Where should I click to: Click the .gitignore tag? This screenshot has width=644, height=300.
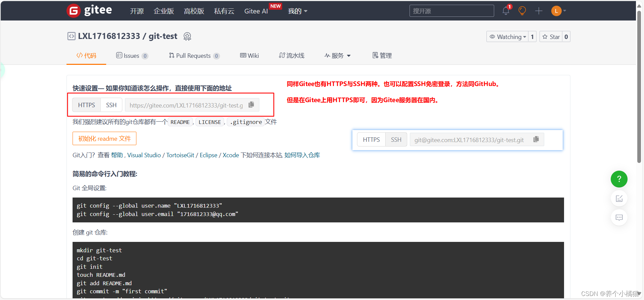(x=246, y=122)
